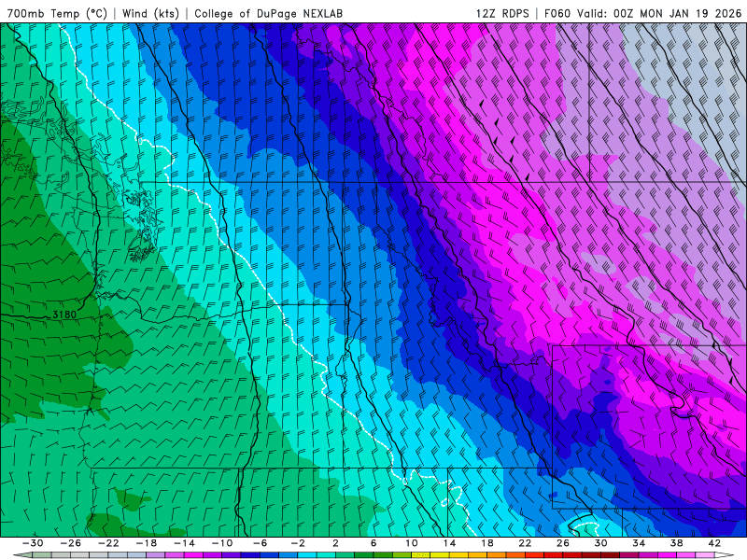
Task: Click the -14 color scale label
Action: pos(184,543)
